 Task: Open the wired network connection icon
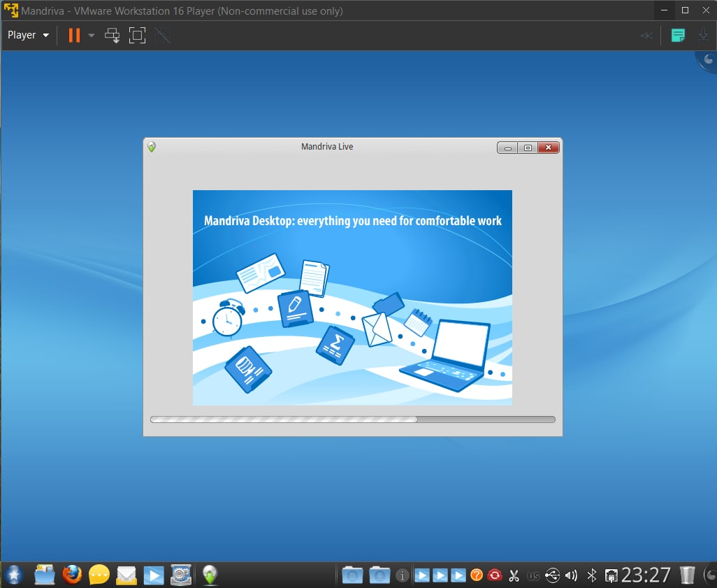(611, 575)
